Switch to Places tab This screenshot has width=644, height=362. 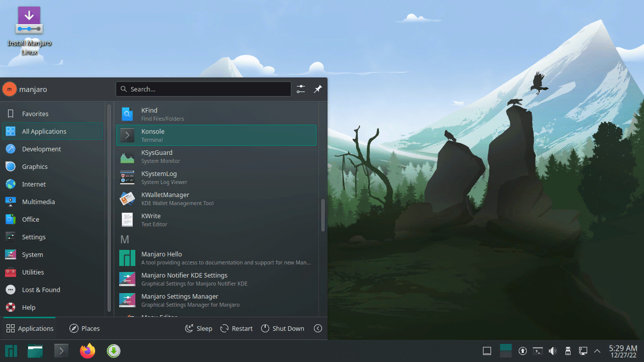click(x=85, y=328)
